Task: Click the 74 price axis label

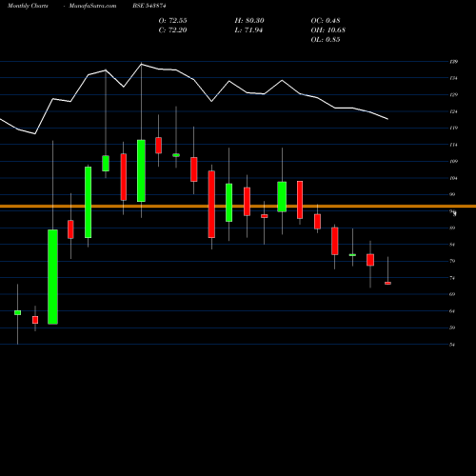Action: click(x=452, y=278)
